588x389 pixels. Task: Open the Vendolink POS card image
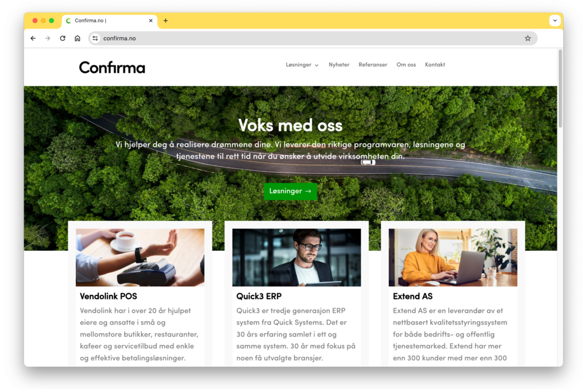tap(140, 258)
